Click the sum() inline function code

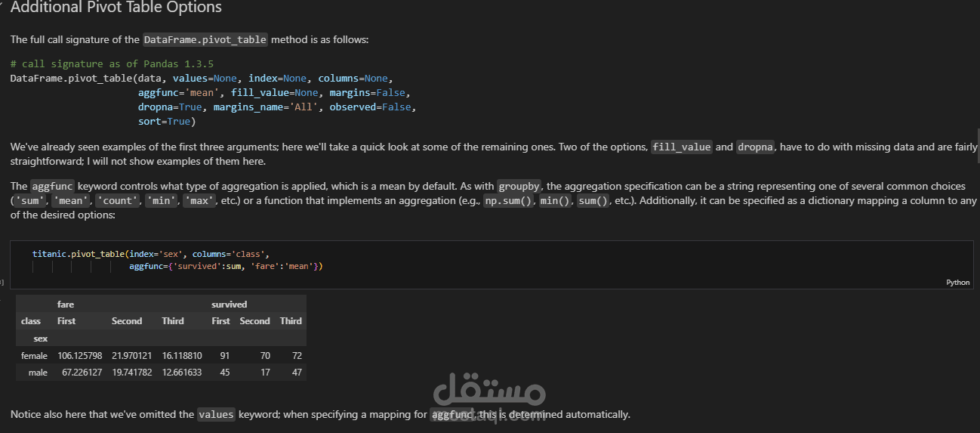pyautogui.click(x=593, y=201)
